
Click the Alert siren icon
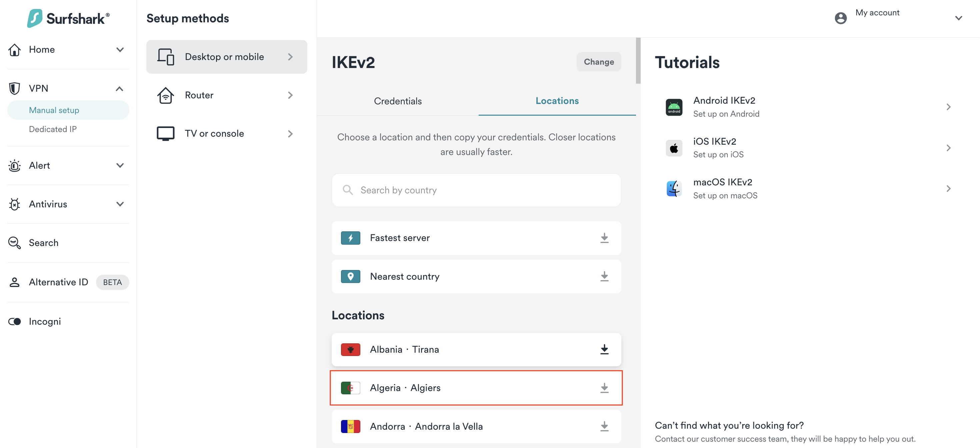pos(14,165)
